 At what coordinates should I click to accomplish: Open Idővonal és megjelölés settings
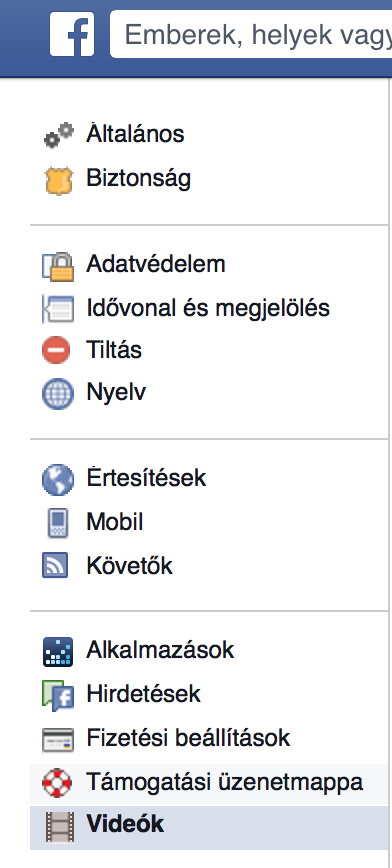point(209,308)
